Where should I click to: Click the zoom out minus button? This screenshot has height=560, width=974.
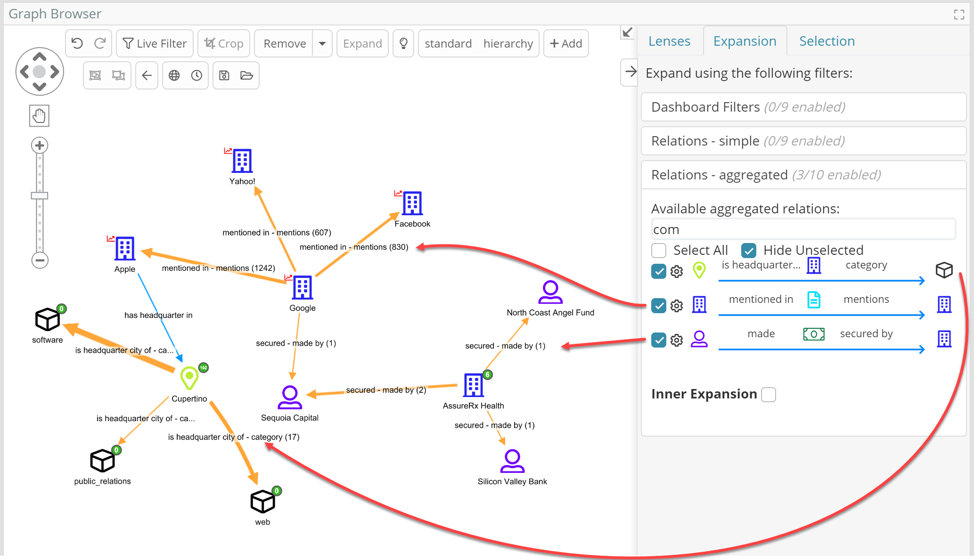[40, 260]
